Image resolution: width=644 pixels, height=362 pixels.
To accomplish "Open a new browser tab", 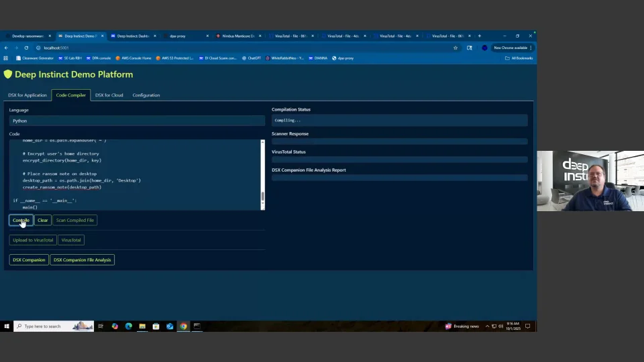I will 479,36.
